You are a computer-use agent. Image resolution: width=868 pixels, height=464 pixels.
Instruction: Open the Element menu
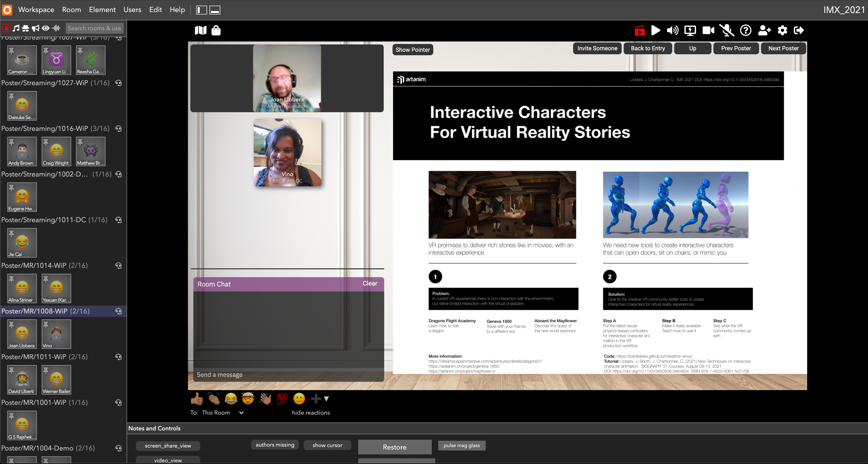click(102, 9)
